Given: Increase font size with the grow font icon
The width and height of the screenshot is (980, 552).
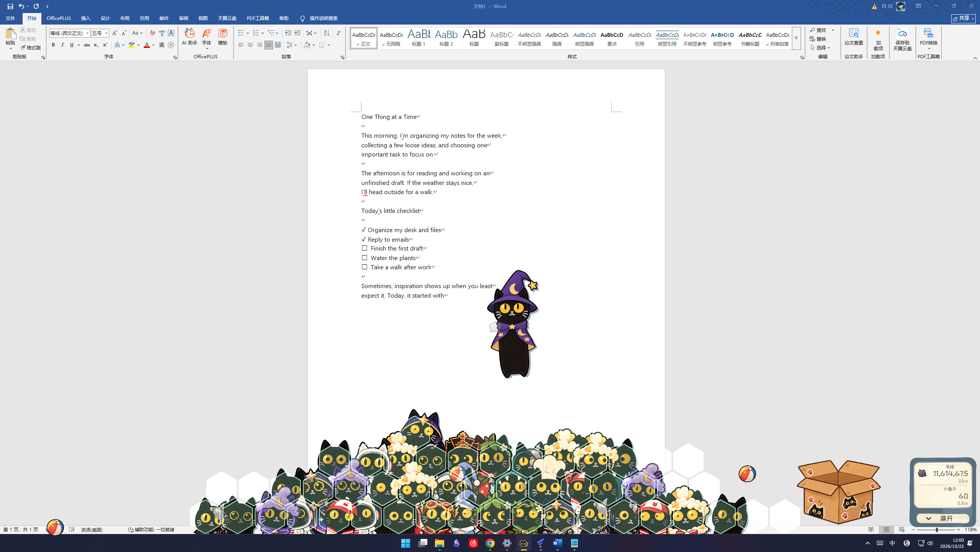Looking at the screenshot, I should pos(115,33).
